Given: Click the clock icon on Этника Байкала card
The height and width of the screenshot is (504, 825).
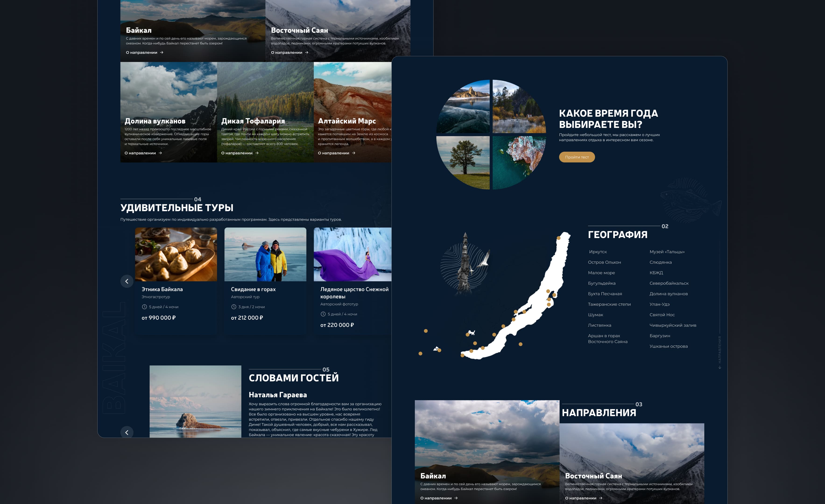Looking at the screenshot, I should pyautogui.click(x=144, y=307).
